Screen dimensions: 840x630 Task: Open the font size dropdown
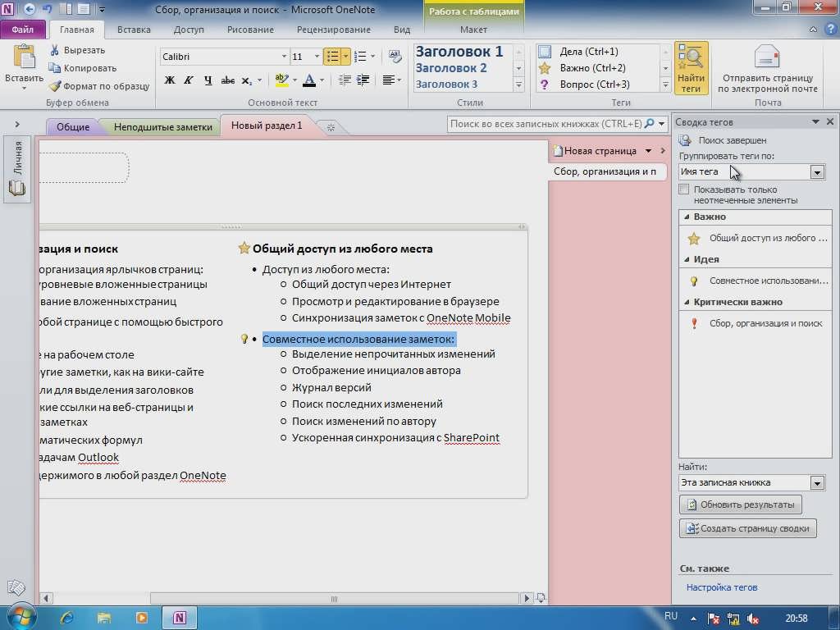pos(317,57)
